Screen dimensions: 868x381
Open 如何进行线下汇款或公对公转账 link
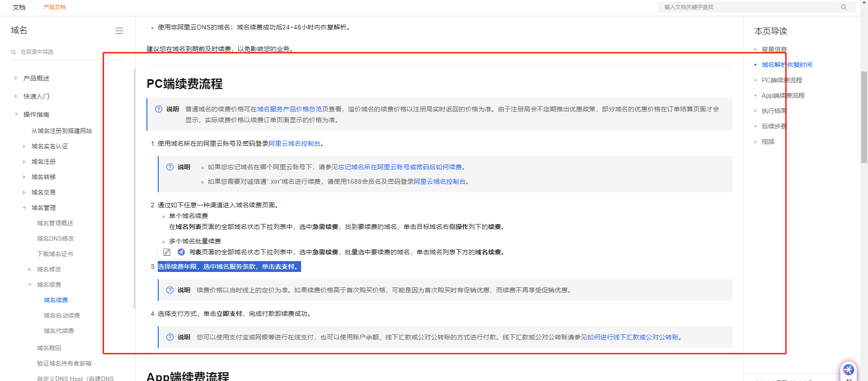(x=633, y=337)
